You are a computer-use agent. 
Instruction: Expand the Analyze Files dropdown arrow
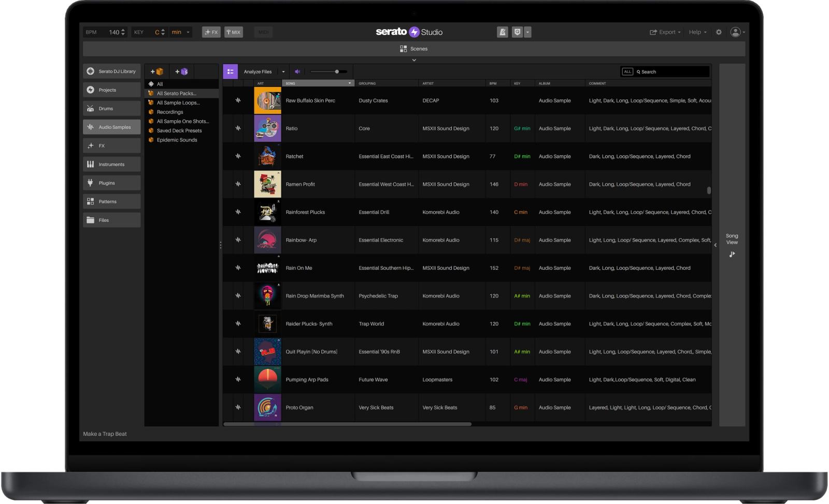pos(283,71)
